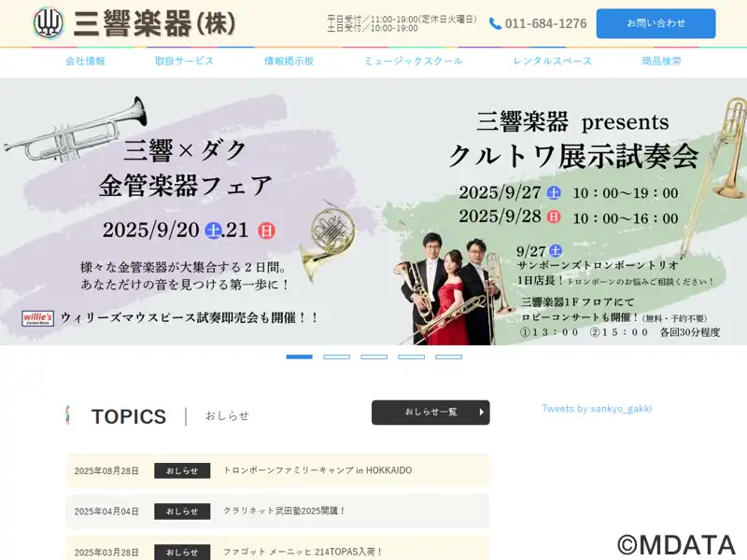Viewport: 747px width, 560px height.
Task: Open the 取扱サービス menu item
Action: [x=184, y=61]
